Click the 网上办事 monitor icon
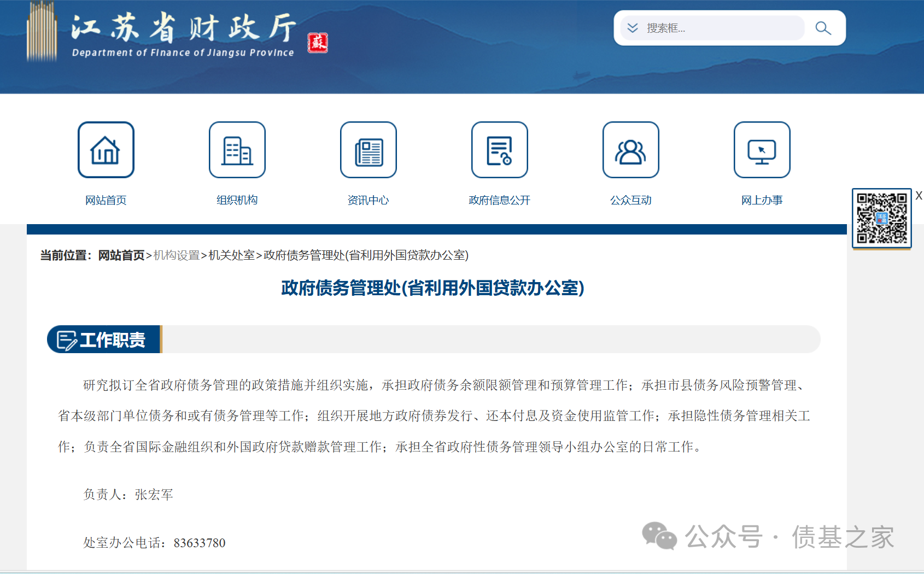This screenshot has height=574, width=924. (762, 150)
